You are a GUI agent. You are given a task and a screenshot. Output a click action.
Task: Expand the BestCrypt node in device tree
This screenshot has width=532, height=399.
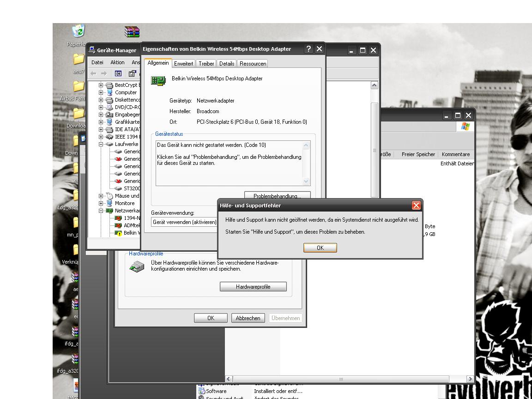[x=101, y=85]
